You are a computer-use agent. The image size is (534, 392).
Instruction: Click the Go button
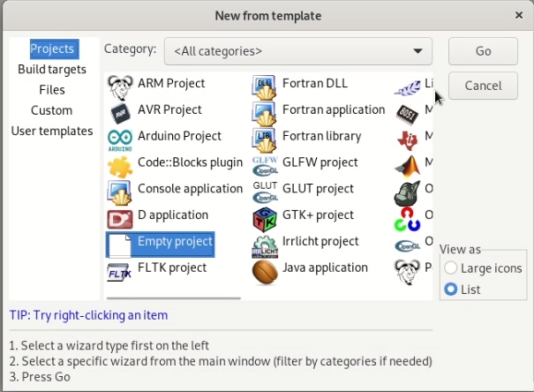pos(483,51)
